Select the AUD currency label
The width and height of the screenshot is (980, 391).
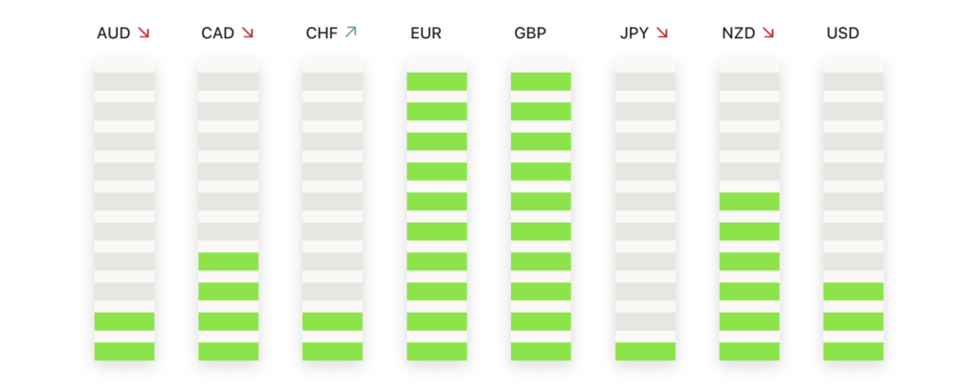pos(114,33)
